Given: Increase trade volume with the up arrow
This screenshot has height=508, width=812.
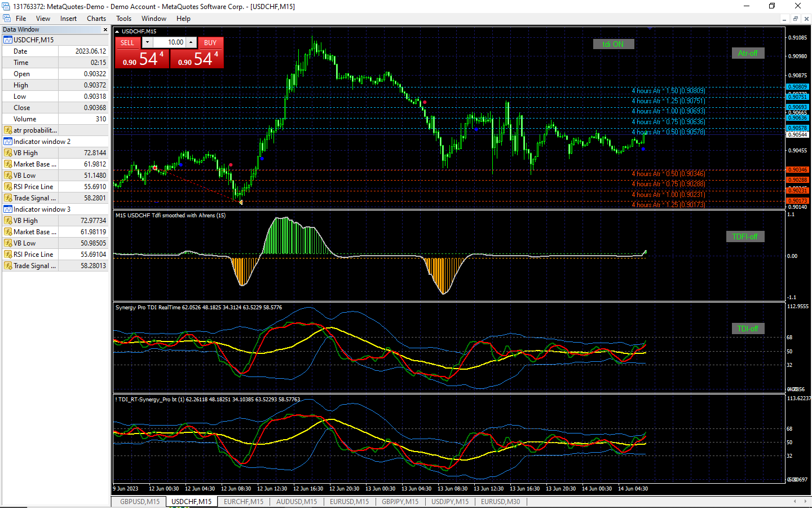Looking at the screenshot, I should (191, 42).
